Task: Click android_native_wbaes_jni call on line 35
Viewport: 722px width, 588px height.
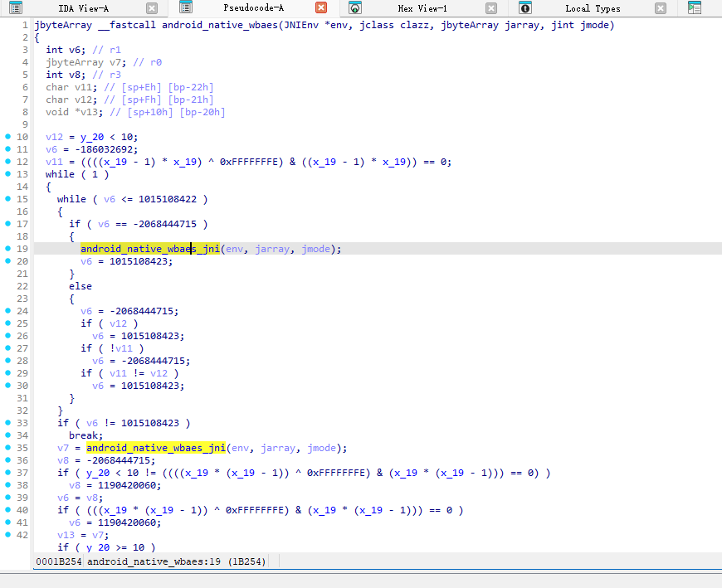Action: (156, 448)
